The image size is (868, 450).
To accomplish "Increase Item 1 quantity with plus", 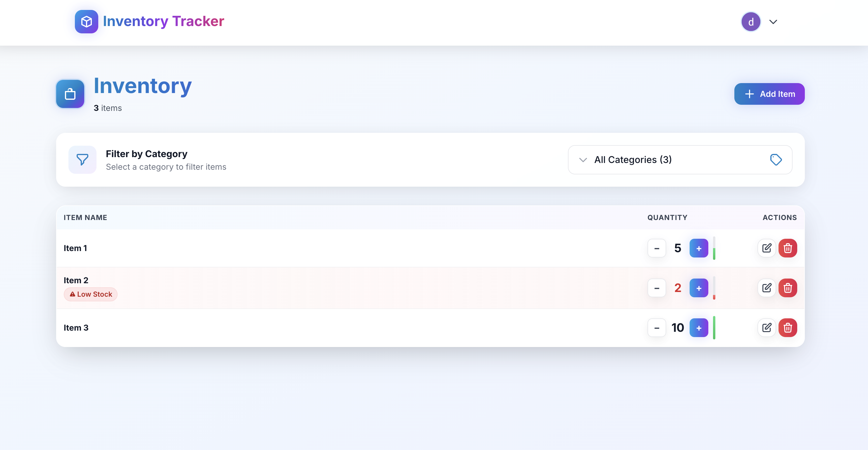I will (x=698, y=248).
